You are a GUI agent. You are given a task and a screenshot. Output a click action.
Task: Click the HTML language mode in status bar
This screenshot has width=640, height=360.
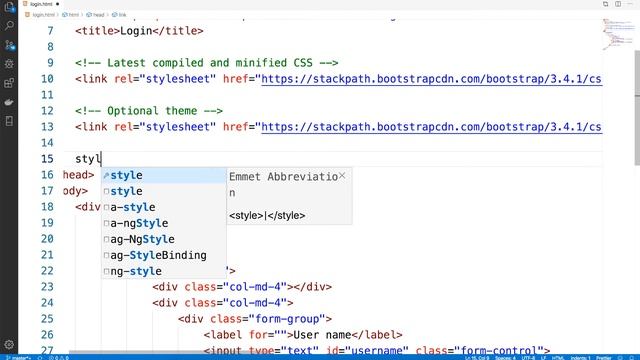558,358
